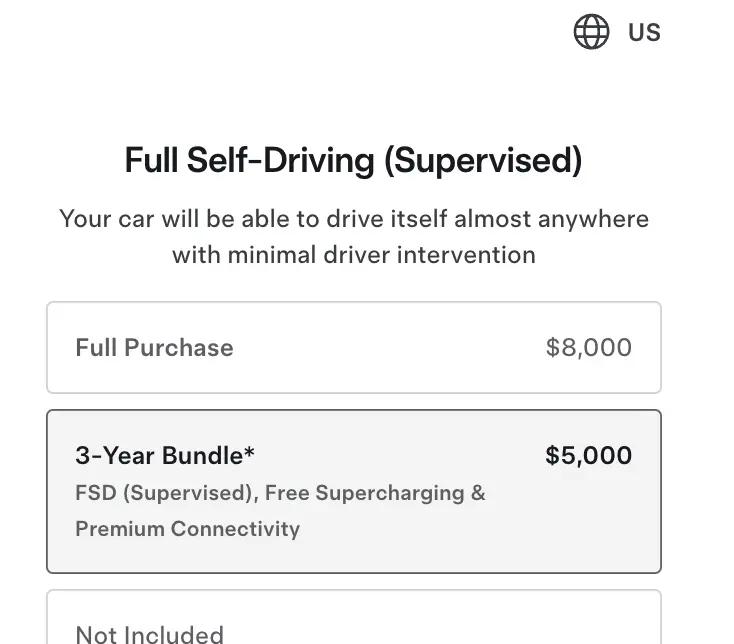734x644 pixels.
Task: Choose the 3-Year Bundle option
Action: (354, 491)
